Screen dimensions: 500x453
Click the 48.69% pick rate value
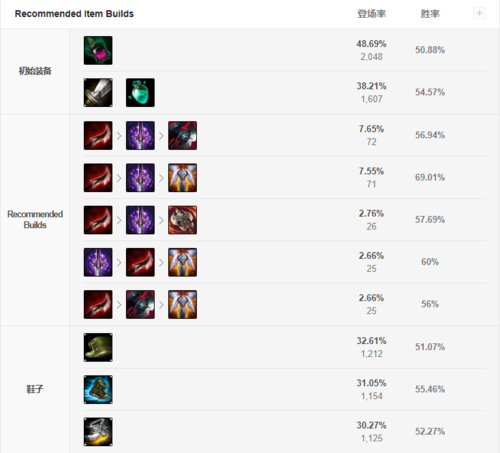tap(371, 44)
